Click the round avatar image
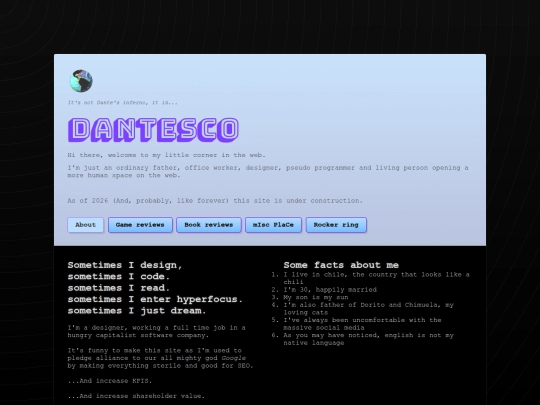The height and width of the screenshot is (405, 540). (x=81, y=81)
